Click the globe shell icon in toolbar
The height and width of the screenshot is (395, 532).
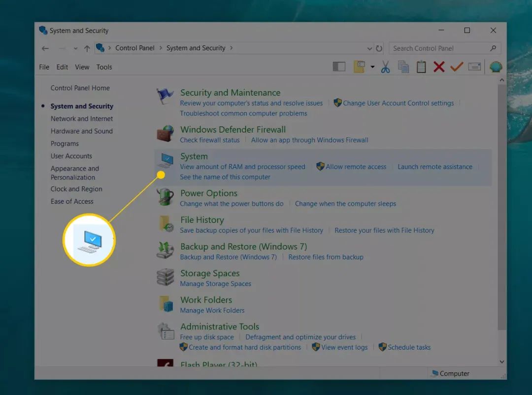click(496, 67)
